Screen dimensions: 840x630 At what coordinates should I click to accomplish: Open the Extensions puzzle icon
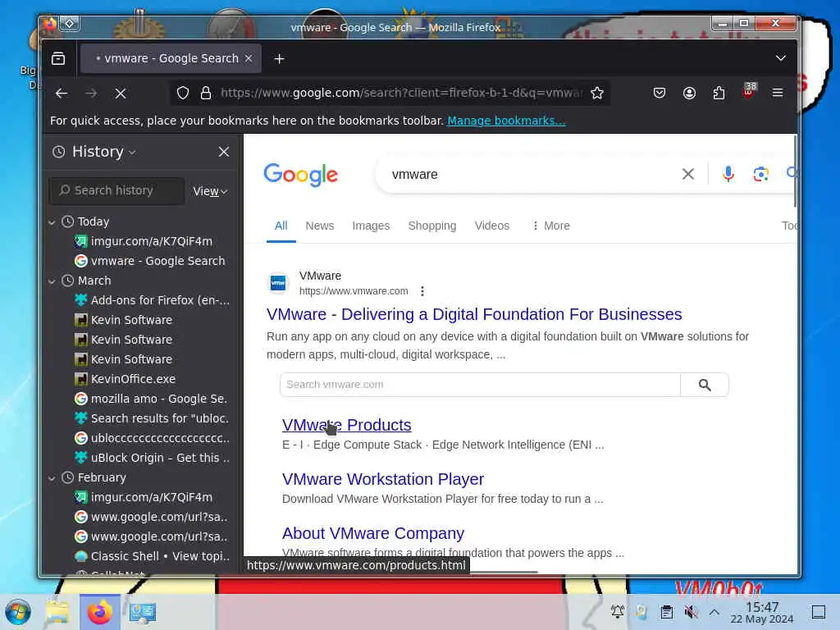[x=719, y=94]
